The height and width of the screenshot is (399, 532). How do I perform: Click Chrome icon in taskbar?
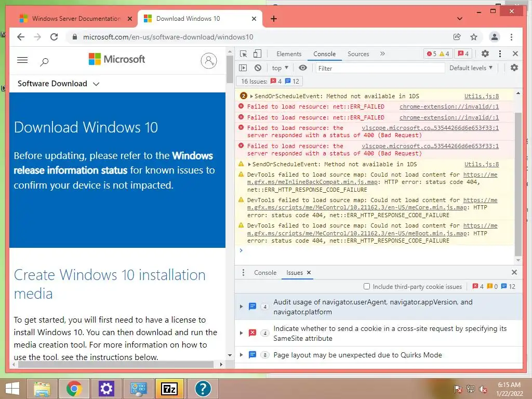click(x=74, y=389)
